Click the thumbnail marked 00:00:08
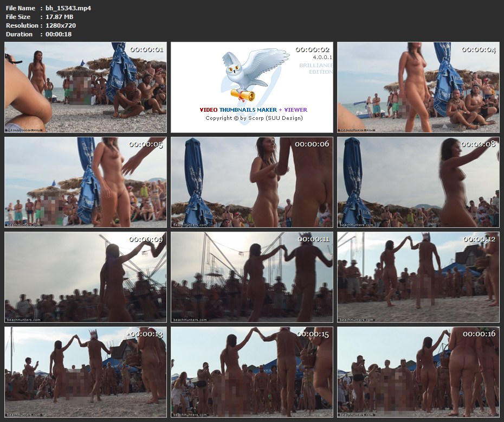Image resolution: width=504 pixels, height=422 pixels. [x=418, y=182]
